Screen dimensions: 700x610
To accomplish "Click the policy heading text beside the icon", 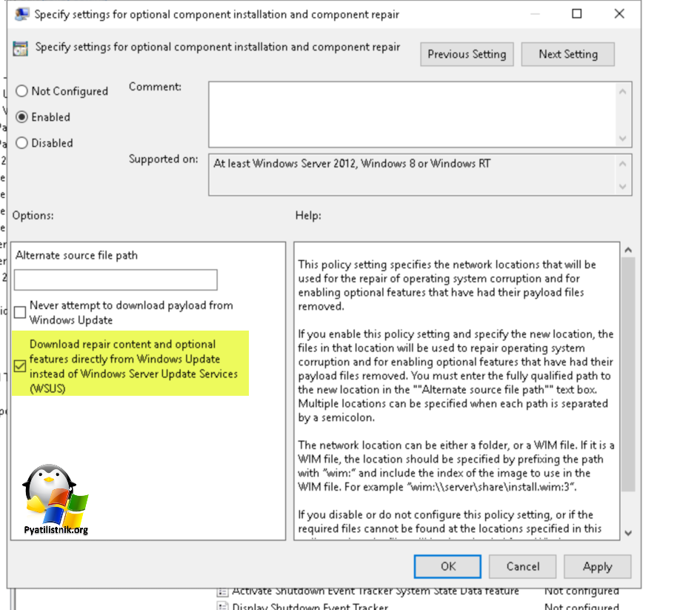I will pos(218,47).
